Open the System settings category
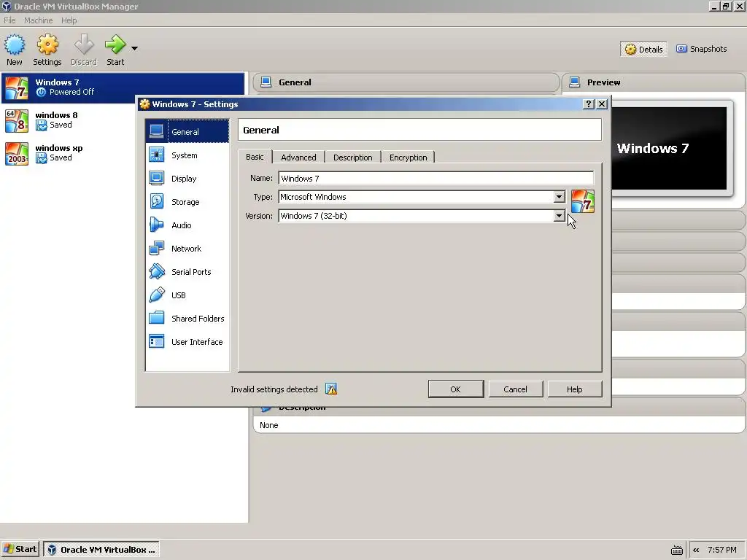Viewport: 747px width, 560px height. 187,155
